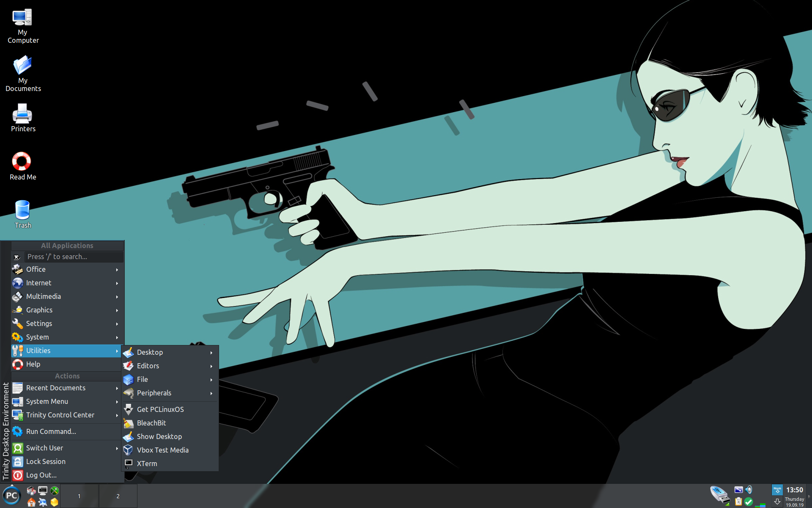Launch the web browser from the quick launch
Image resolution: width=812 pixels, height=508 pixels.
click(x=42, y=502)
